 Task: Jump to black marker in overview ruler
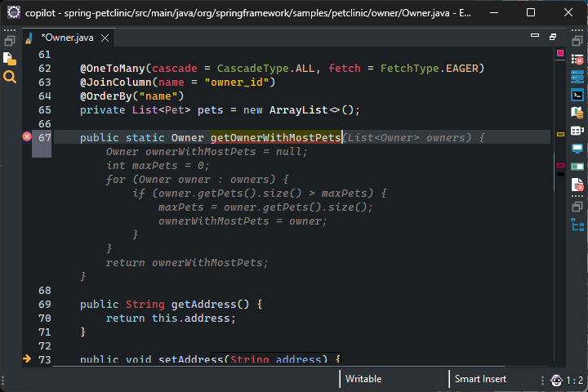[560, 174]
